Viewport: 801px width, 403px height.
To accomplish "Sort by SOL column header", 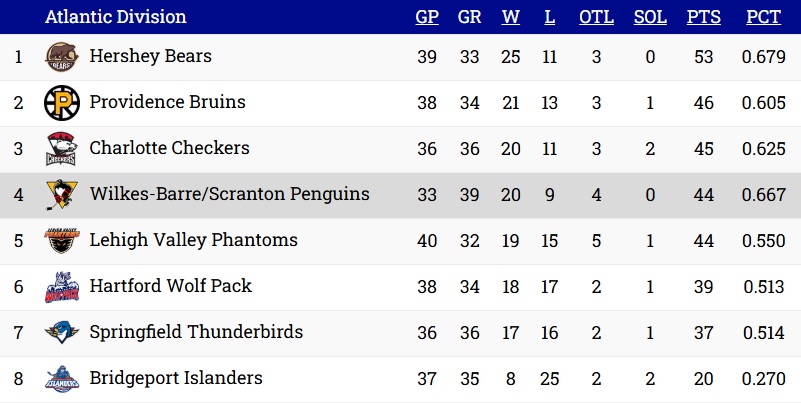I will (x=650, y=17).
